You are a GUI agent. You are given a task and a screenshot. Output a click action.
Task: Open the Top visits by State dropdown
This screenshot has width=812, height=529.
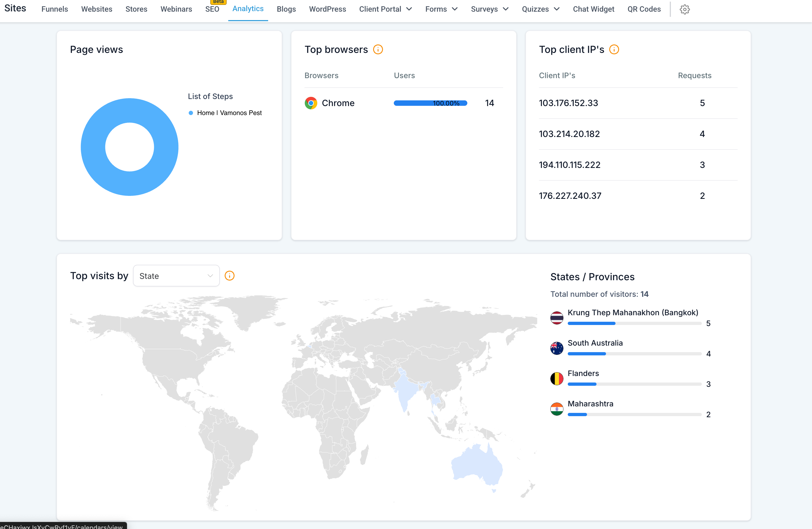[x=176, y=276]
